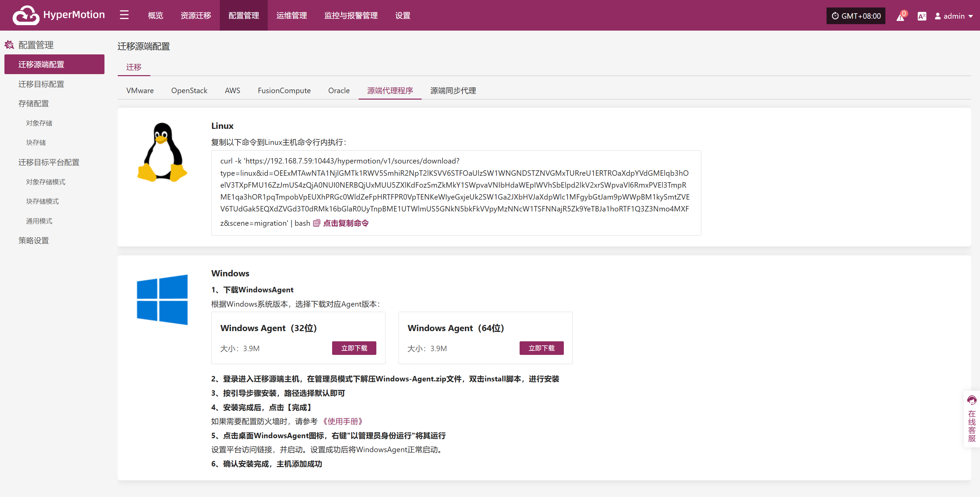The height and width of the screenshot is (497, 980).
Task: Click the gear icon beside 配置管理
Action: click(x=10, y=45)
